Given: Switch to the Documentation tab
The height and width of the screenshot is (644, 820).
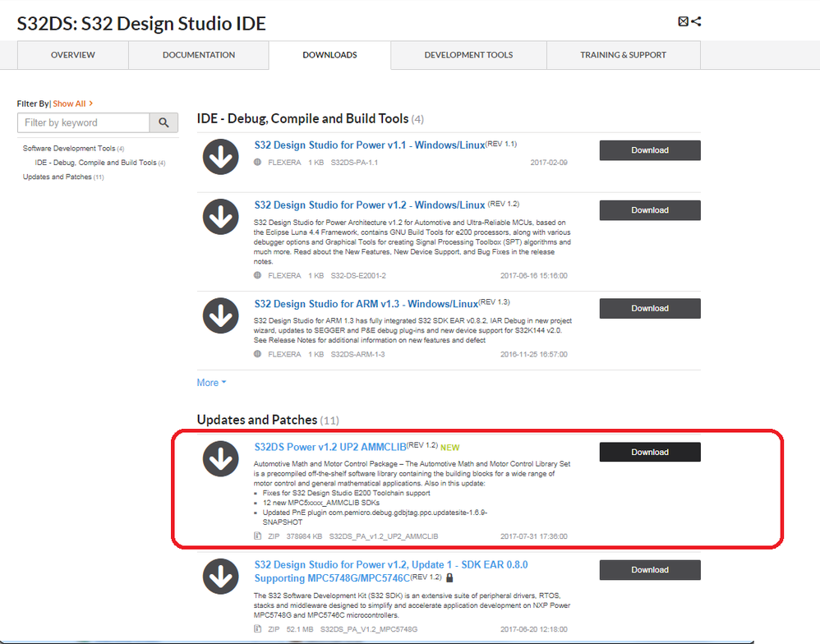Looking at the screenshot, I should [199, 55].
